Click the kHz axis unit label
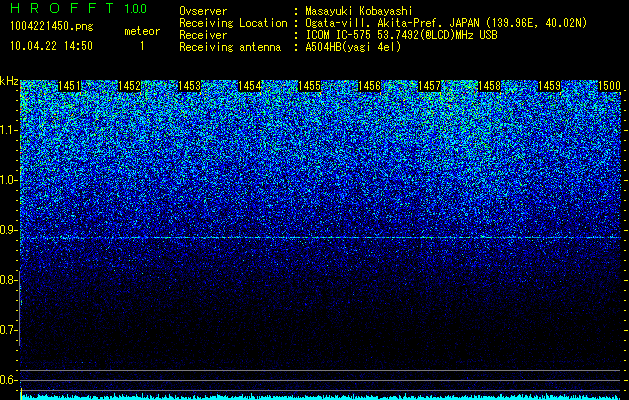Screen dimensions: 629x400 [x=9, y=81]
